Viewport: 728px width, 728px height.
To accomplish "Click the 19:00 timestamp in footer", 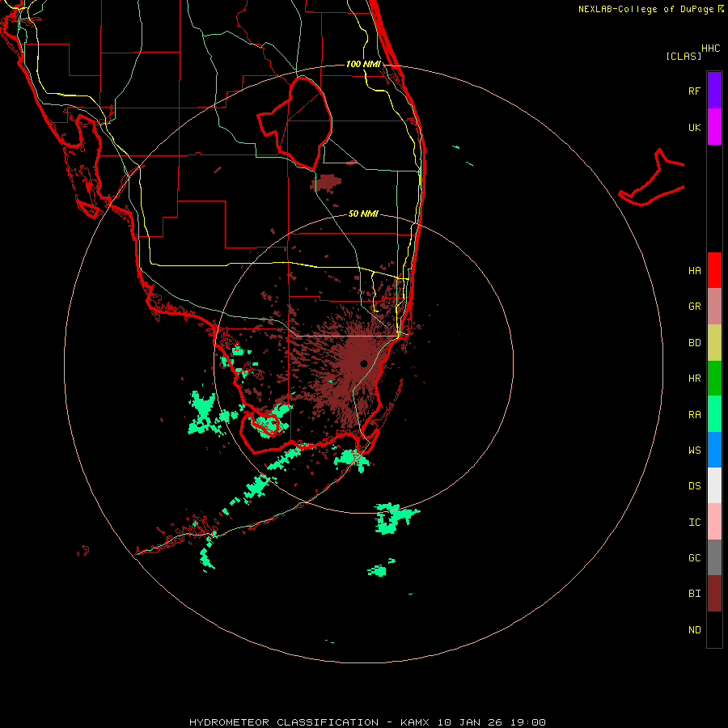I will pos(528,722).
